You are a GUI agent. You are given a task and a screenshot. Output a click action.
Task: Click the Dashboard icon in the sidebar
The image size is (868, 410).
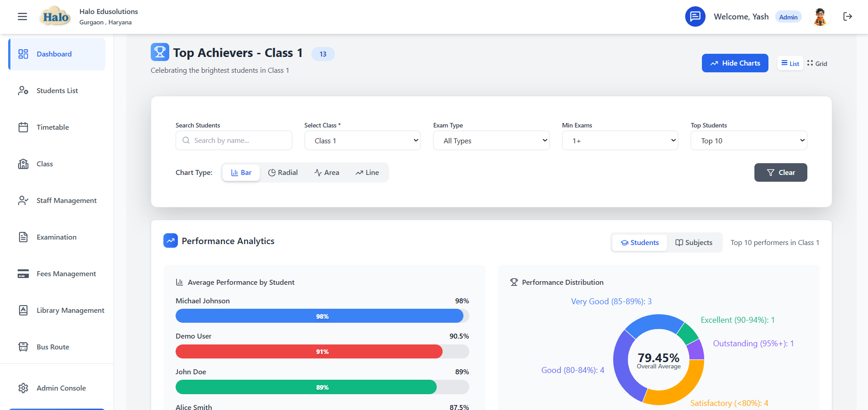(23, 54)
